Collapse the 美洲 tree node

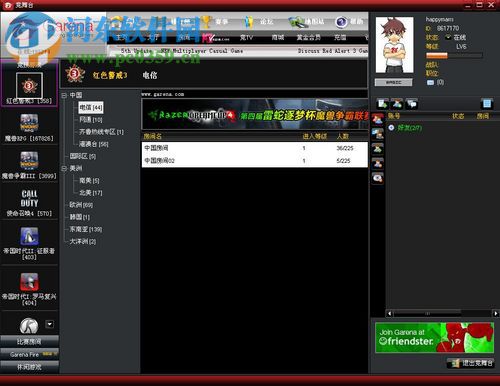pyautogui.click(x=64, y=168)
